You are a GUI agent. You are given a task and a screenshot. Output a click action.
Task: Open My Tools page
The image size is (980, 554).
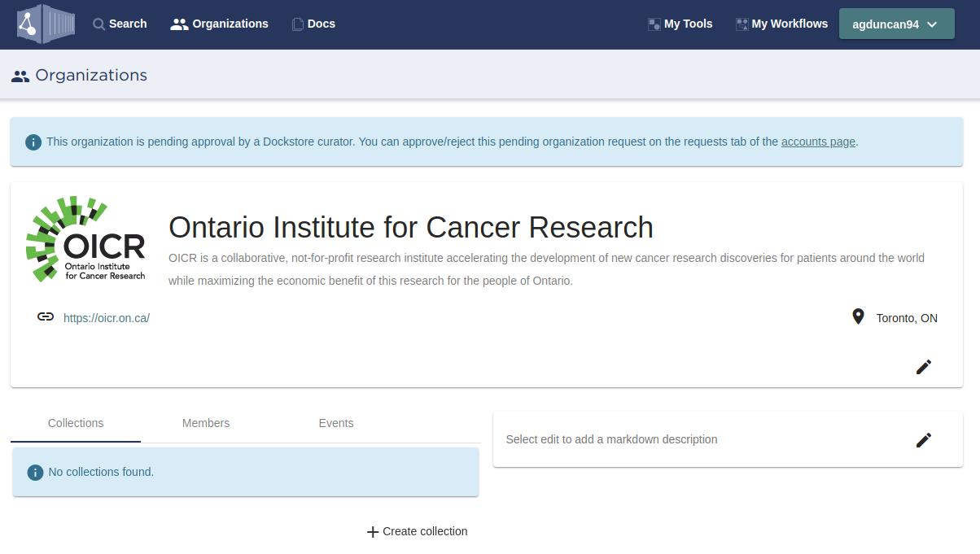(680, 24)
